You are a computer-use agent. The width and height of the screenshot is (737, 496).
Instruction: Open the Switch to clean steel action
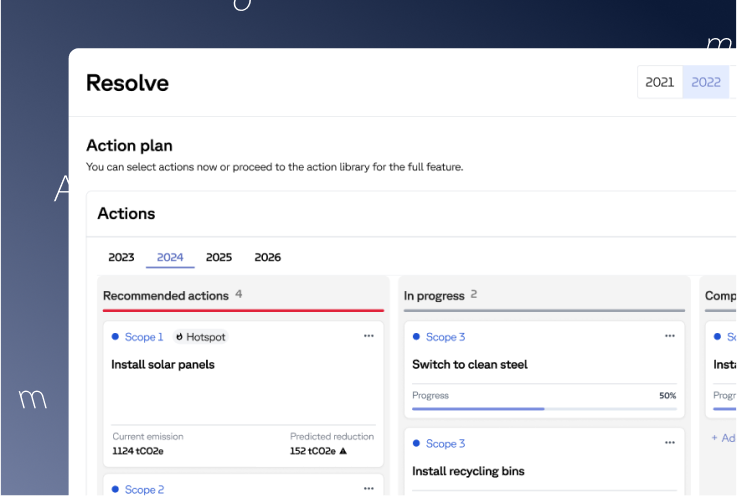(x=470, y=365)
